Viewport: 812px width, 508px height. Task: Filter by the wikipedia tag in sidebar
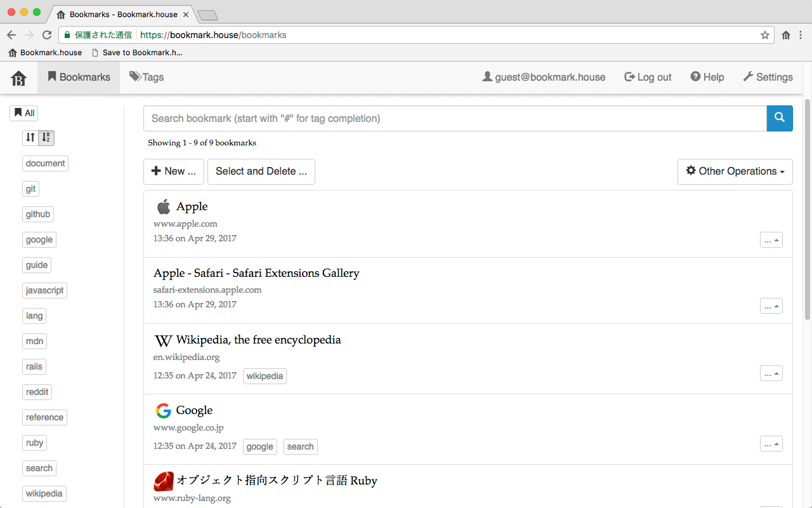click(x=44, y=493)
